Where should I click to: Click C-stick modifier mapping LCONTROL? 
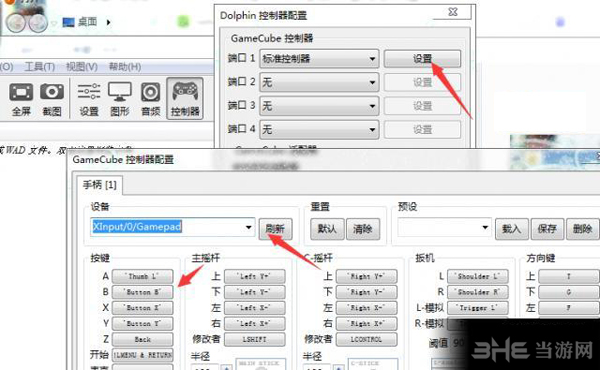[367, 339]
